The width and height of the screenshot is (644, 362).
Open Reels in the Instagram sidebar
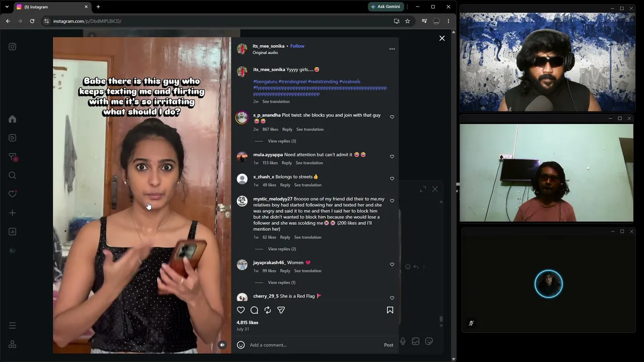(x=13, y=138)
